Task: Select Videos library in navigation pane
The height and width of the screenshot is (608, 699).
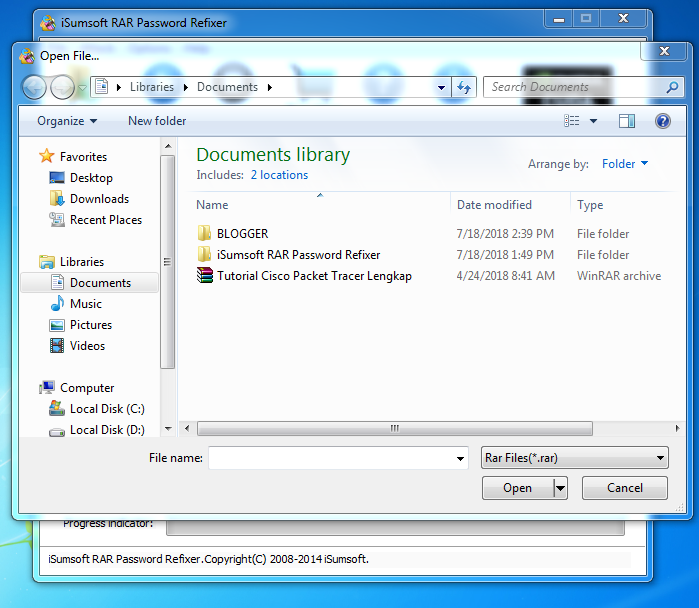Action: coord(87,345)
